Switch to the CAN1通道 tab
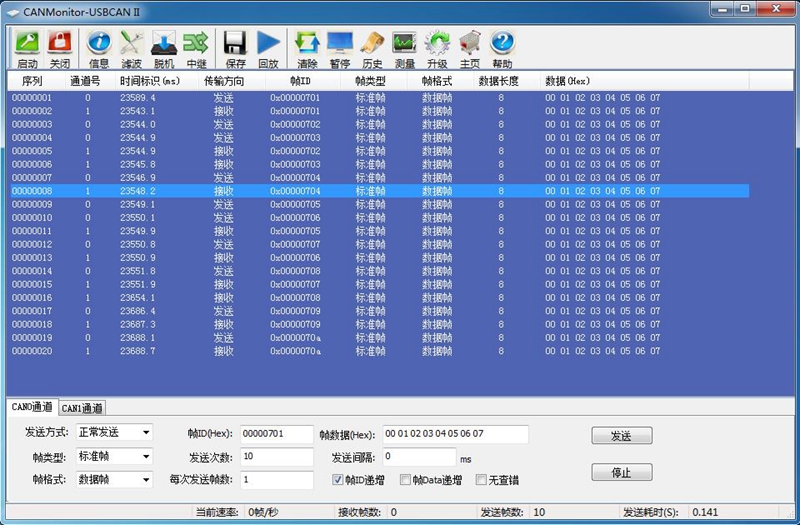 click(x=83, y=408)
